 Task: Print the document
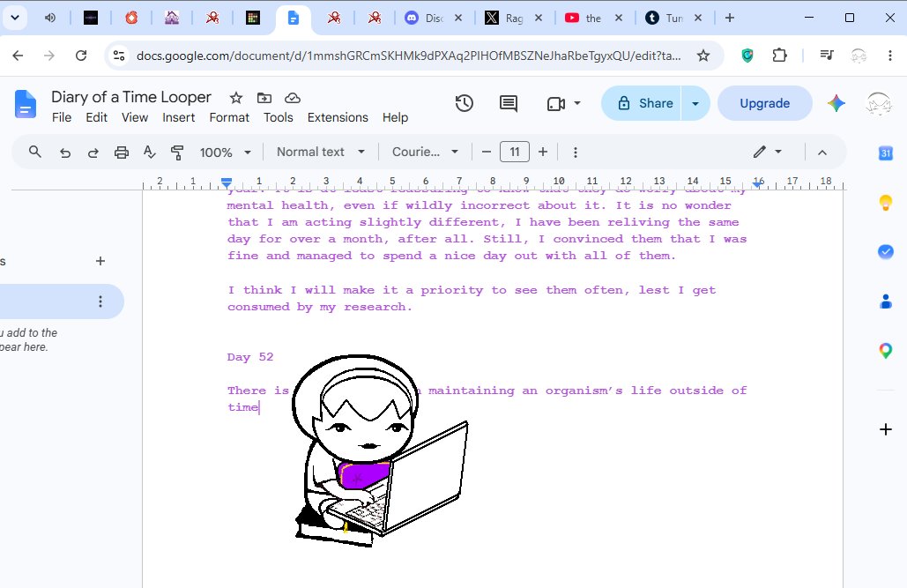pyautogui.click(x=122, y=153)
